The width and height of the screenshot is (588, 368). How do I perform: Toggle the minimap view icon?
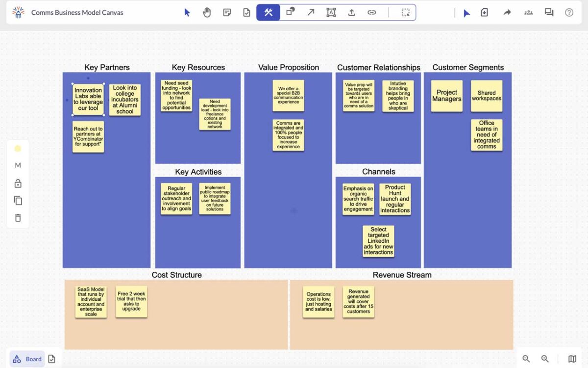pos(572,359)
